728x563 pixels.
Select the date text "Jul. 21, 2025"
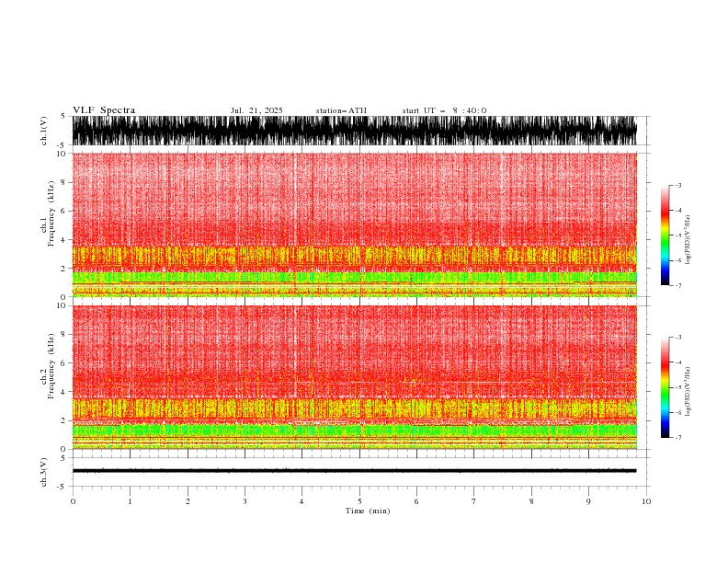pos(256,110)
